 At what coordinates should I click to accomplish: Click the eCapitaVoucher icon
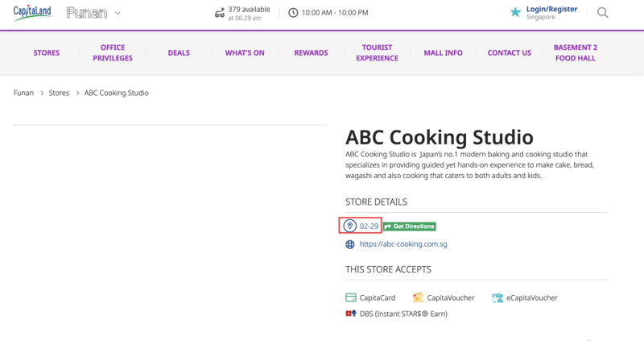tap(497, 297)
